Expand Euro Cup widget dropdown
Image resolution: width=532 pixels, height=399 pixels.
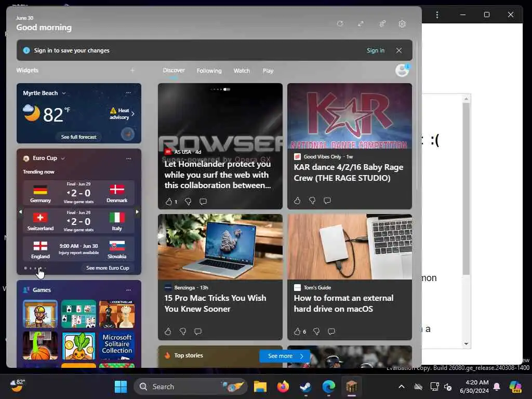[x=63, y=158]
